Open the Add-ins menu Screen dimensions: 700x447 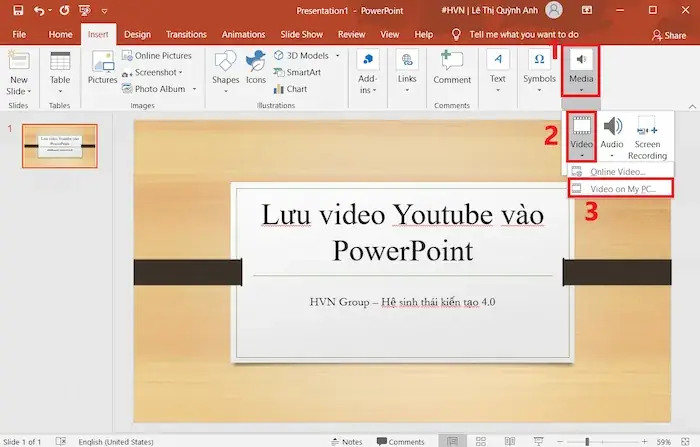[x=367, y=72]
